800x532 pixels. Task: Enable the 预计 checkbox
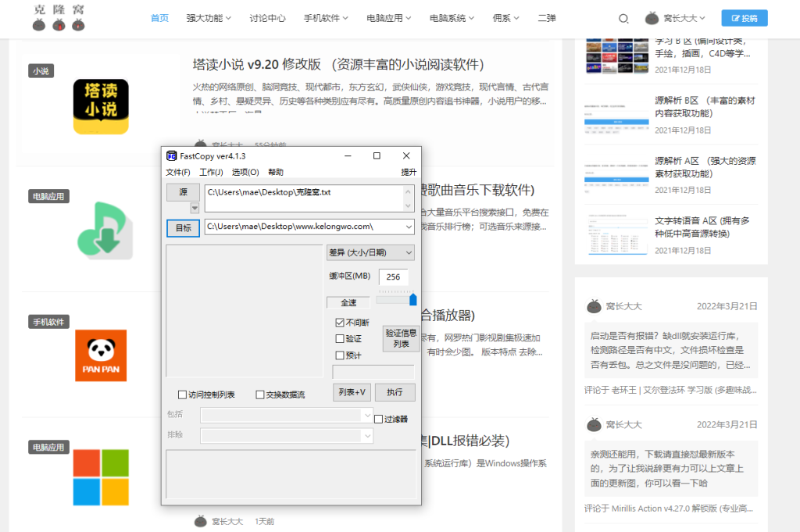(340, 355)
